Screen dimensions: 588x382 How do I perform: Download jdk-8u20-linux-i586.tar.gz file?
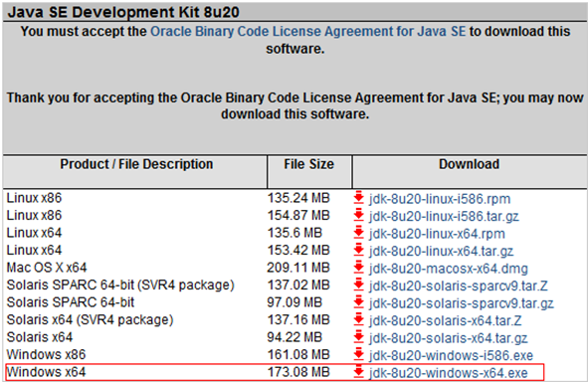click(444, 216)
